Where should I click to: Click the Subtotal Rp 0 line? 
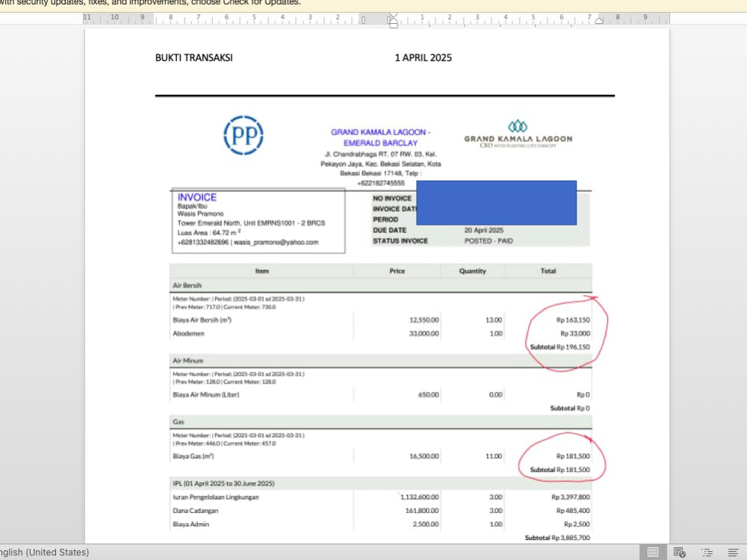(x=570, y=408)
